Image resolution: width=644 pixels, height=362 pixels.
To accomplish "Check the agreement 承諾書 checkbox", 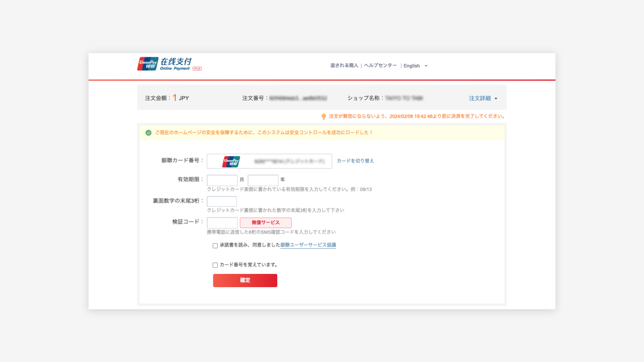I will [x=215, y=246].
